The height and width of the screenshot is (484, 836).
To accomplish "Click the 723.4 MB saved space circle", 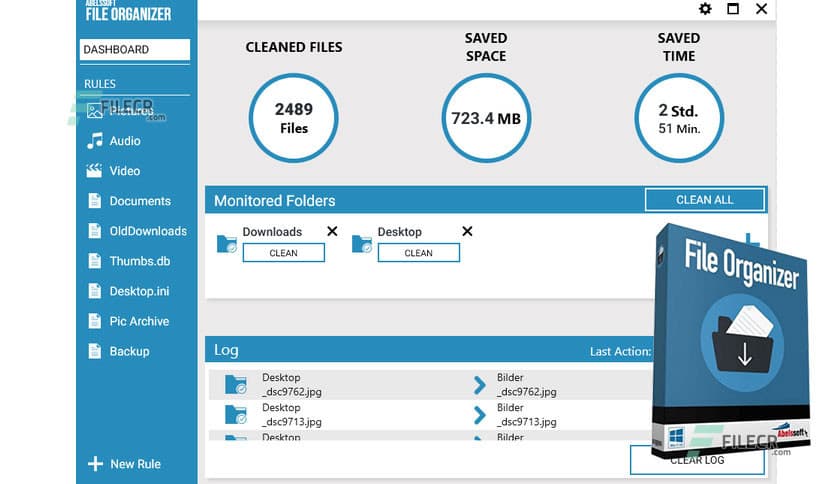I will 486,118.
